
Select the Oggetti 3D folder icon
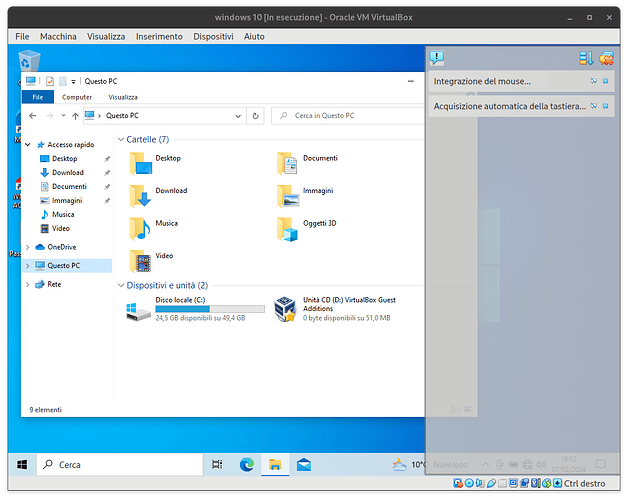point(287,229)
